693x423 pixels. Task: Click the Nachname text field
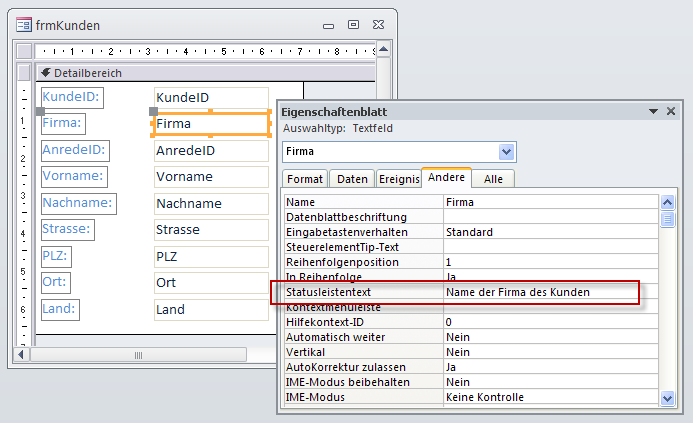(x=211, y=203)
